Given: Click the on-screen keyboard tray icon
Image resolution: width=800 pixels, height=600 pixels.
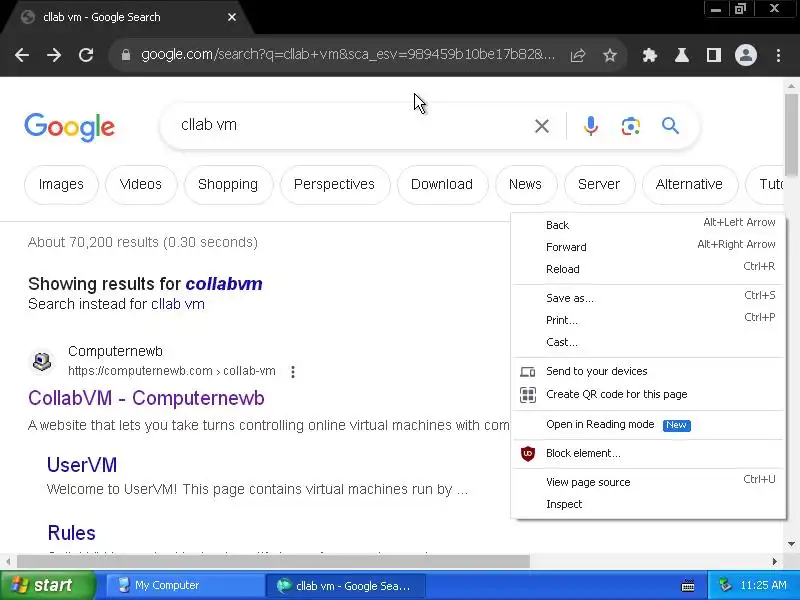Looking at the screenshot, I should click(x=688, y=586).
